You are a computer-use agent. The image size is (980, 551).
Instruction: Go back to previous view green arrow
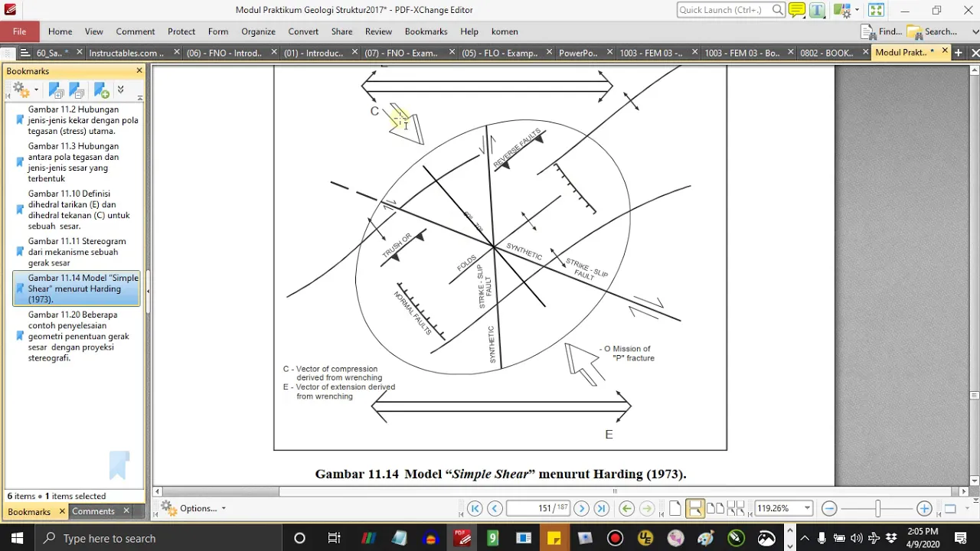626,508
